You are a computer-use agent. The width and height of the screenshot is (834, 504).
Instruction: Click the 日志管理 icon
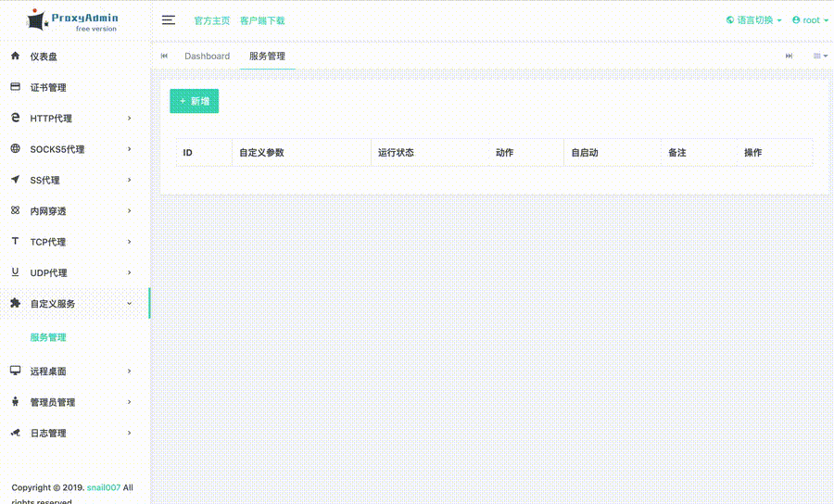(16, 433)
